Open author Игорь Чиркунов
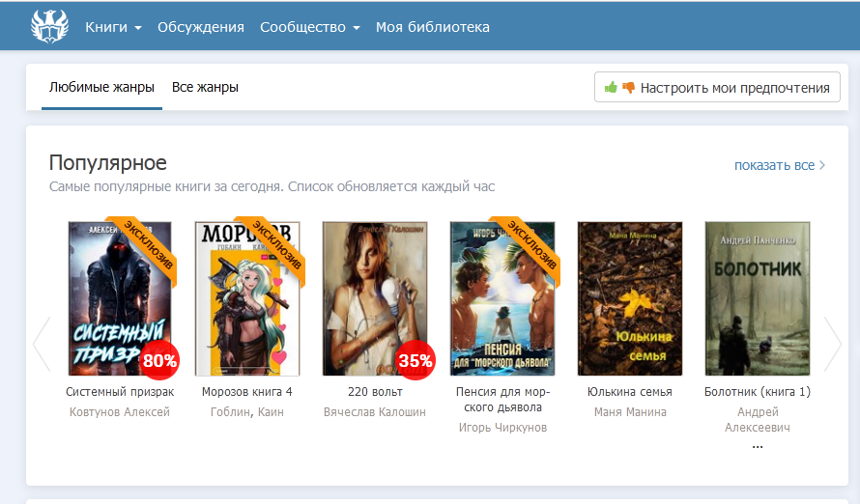Viewport: 860px width, 504px height. pos(502,428)
